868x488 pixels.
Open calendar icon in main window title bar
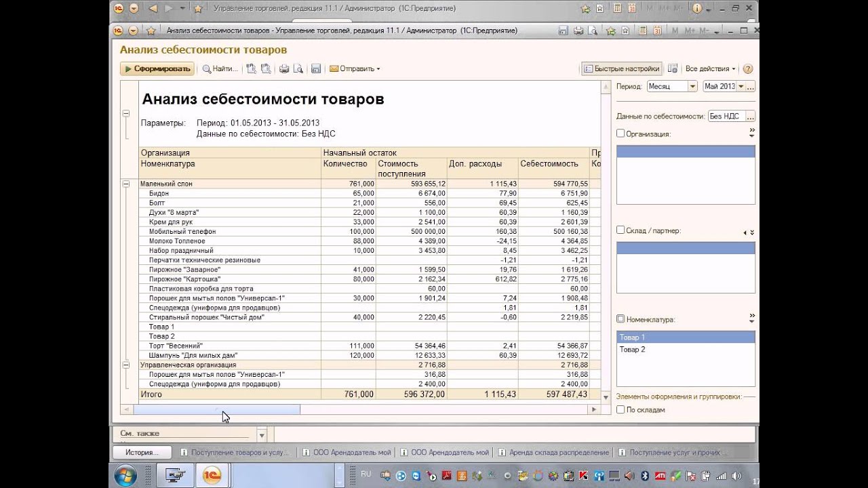[631, 8]
